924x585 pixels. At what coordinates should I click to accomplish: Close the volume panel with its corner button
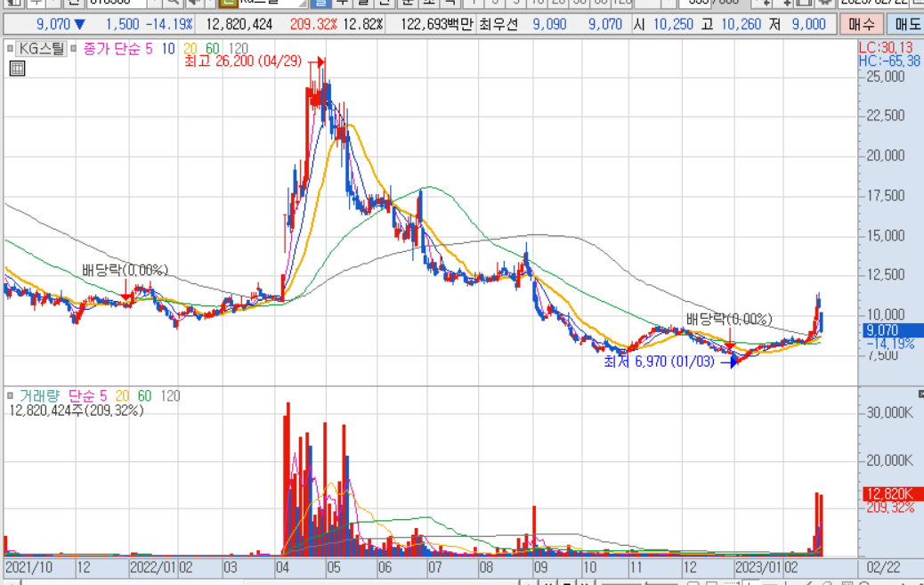point(920,394)
